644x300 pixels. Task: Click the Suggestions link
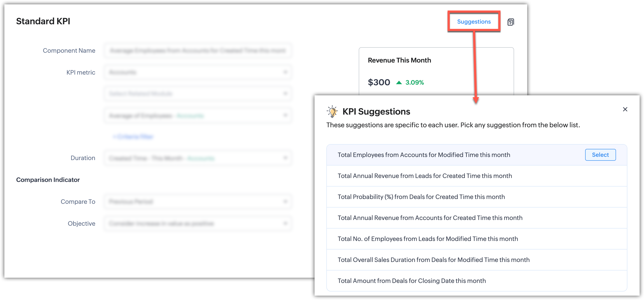[x=474, y=21]
